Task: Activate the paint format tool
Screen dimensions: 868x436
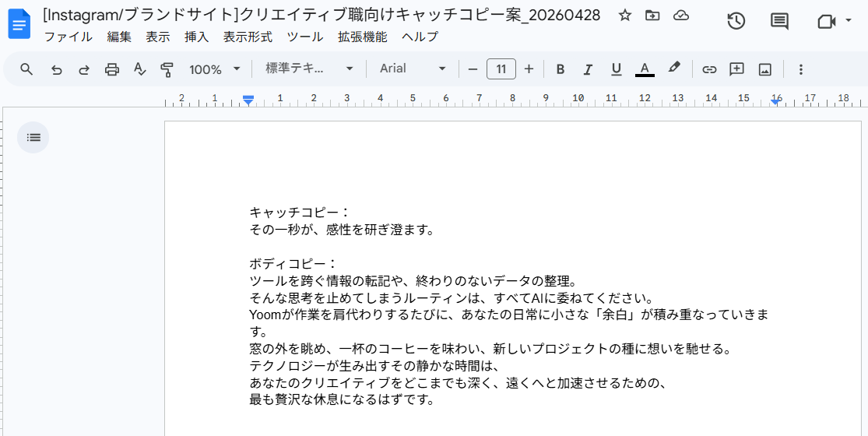Action: pos(167,69)
